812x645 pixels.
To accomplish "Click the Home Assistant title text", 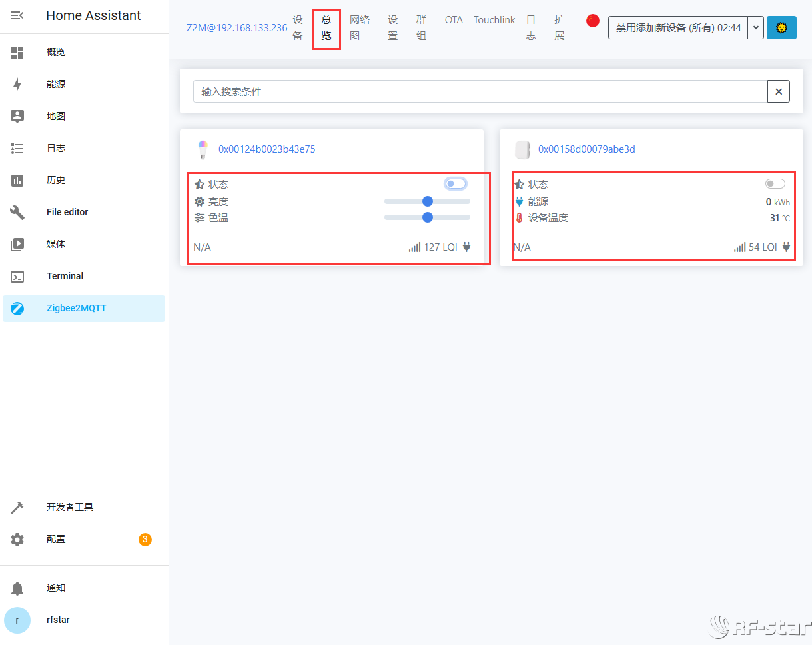I will [x=93, y=15].
